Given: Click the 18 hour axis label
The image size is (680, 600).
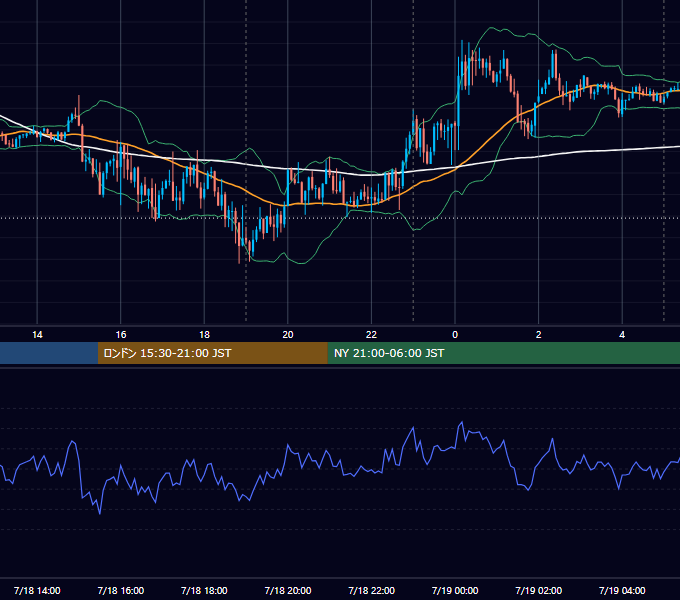Looking at the screenshot, I should 204,335.
